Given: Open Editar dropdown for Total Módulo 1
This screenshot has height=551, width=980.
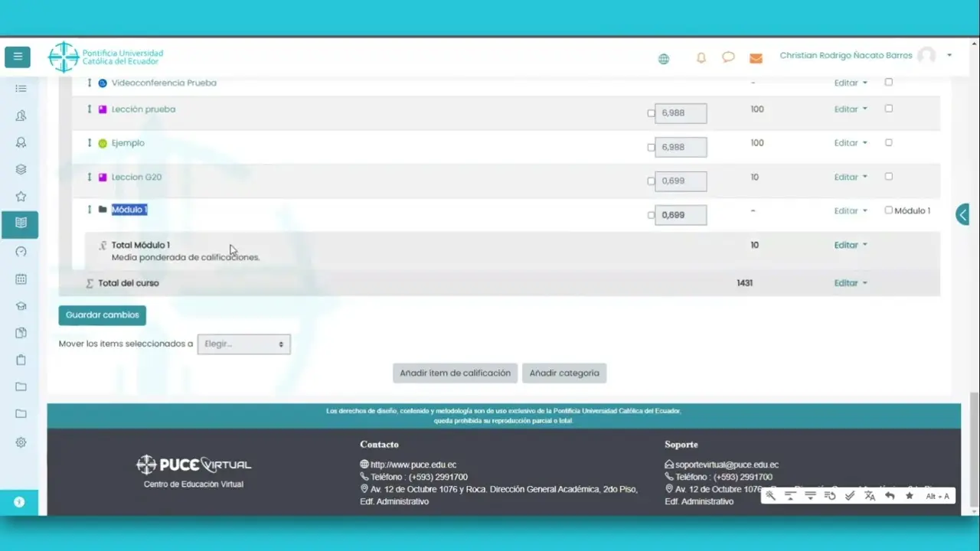Looking at the screenshot, I should (851, 245).
